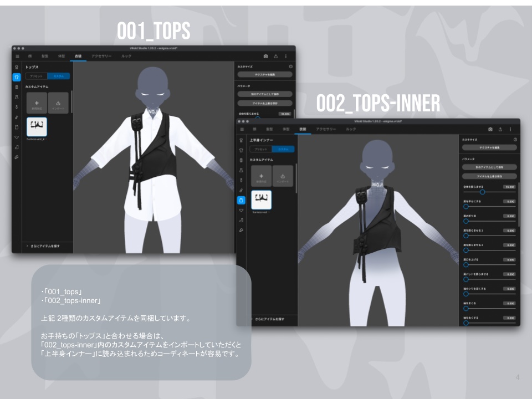Click the 全体を膨らませる slider handle

pos(483,192)
